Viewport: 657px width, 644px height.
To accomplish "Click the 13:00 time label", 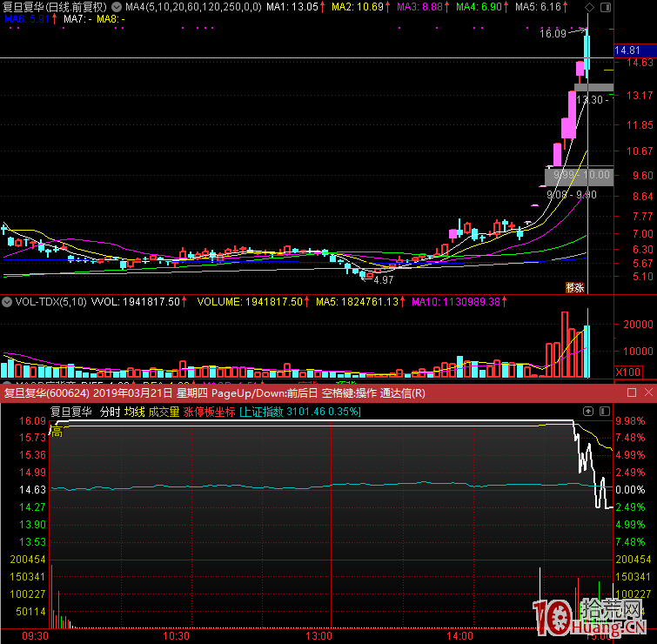I will pyautogui.click(x=318, y=636).
